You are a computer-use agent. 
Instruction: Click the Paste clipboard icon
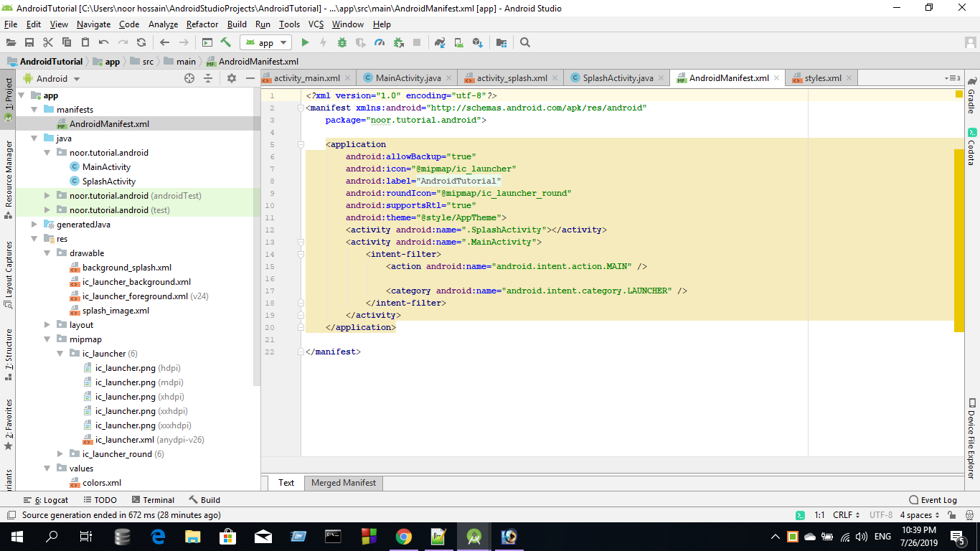tap(85, 42)
